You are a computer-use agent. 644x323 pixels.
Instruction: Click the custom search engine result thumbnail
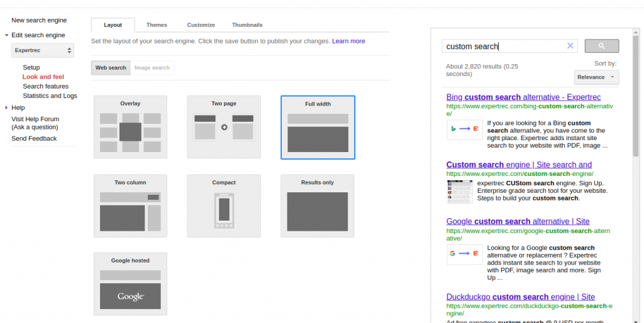coord(460,192)
